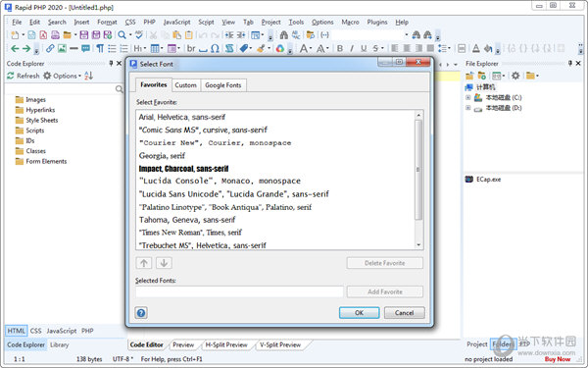The width and height of the screenshot is (588, 368).
Task: Click the br line break icon
Action: (191, 48)
